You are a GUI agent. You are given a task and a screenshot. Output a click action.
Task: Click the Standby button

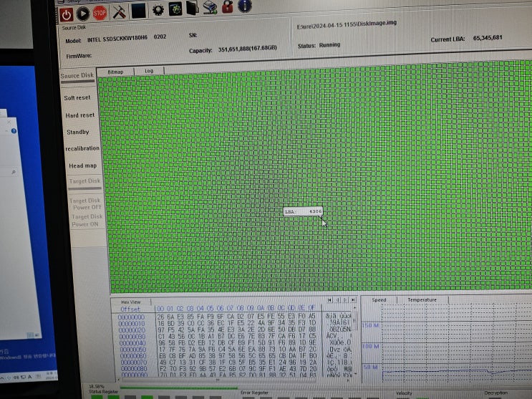[78, 132]
